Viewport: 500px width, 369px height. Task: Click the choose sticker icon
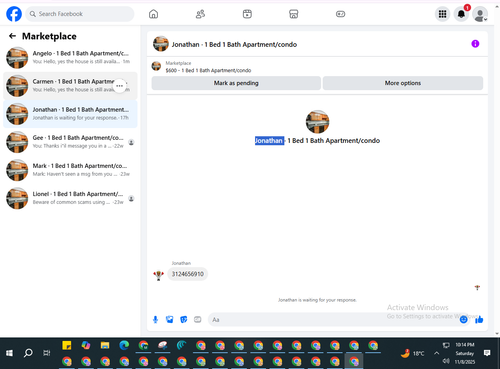pos(184,320)
